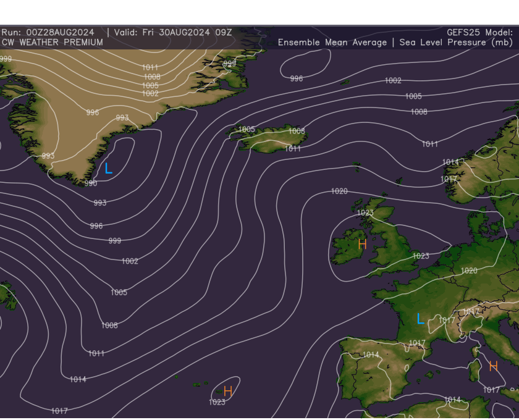This screenshot has width=519, height=420.
Task: Click the 1023 label over western Scotland
Action: [365, 213]
